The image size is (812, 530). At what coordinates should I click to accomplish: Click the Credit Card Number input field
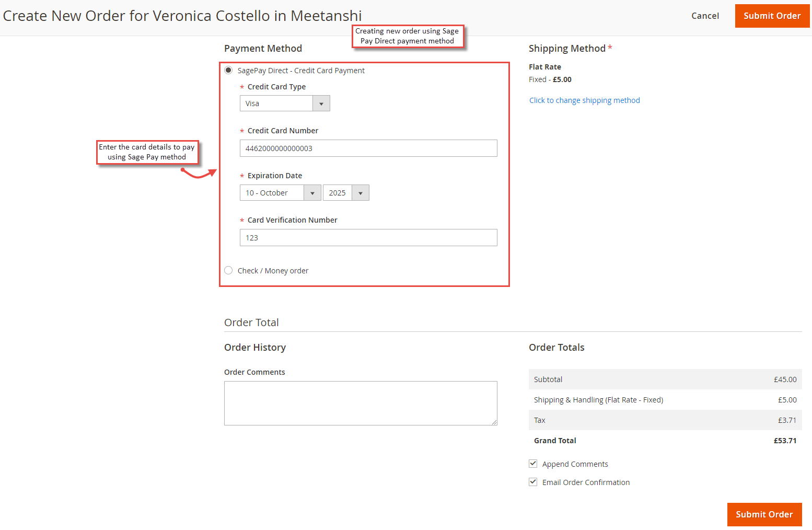(368, 148)
